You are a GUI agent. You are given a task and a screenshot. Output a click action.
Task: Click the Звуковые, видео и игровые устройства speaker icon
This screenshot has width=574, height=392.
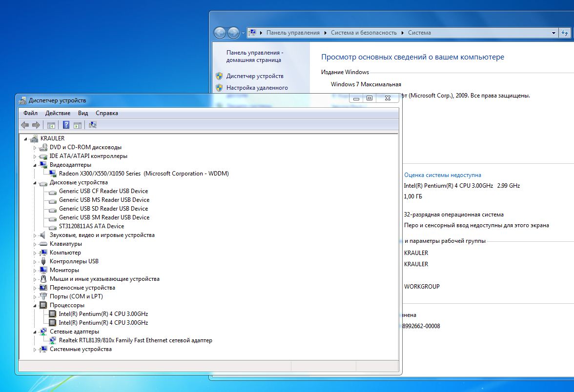(43, 235)
